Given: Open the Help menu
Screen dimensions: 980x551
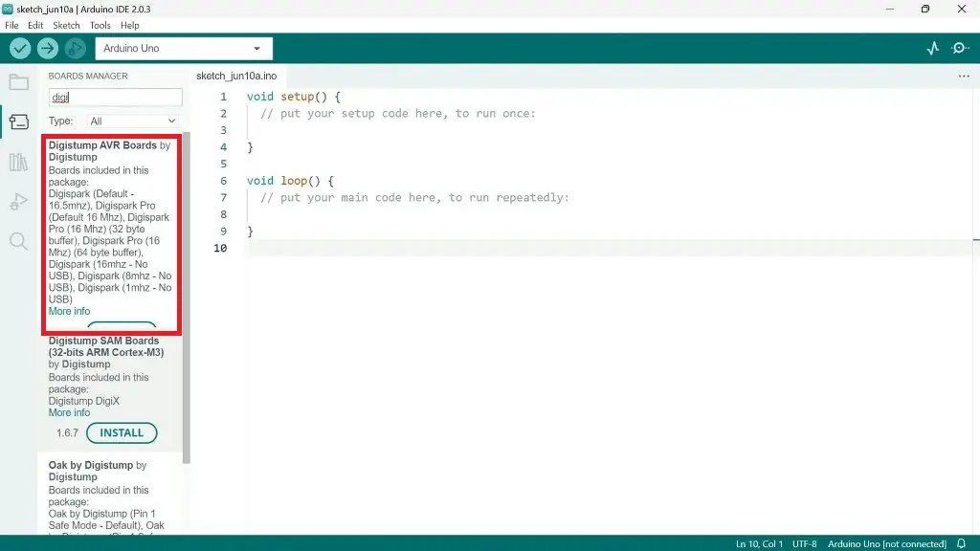Looking at the screenshot, I should click(129, 26).
